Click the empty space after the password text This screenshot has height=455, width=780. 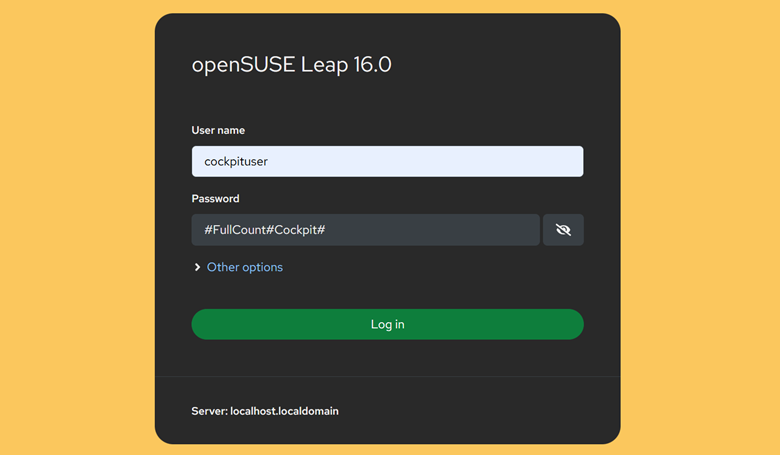(x=433, y=230)
